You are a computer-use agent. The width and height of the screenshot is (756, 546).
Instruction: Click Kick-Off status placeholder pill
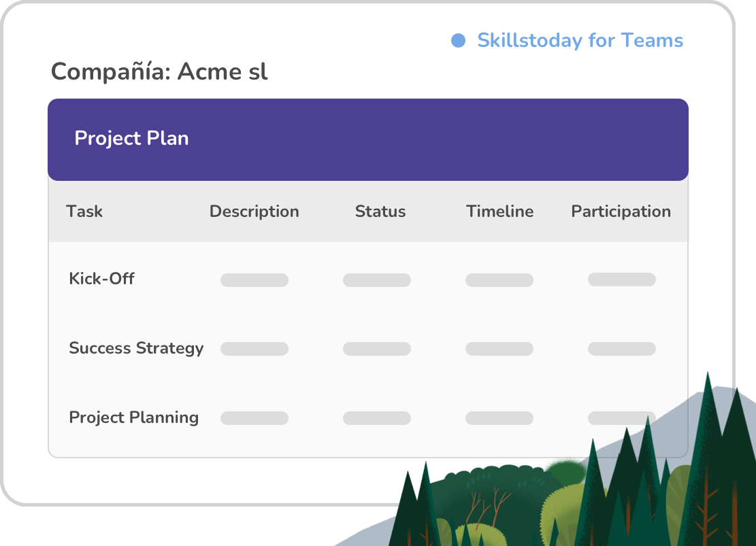(377, 280)
